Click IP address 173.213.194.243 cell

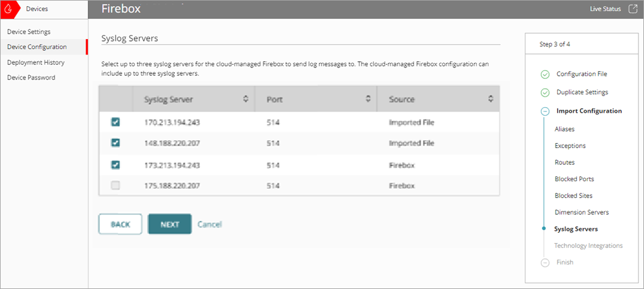coord(172,165)
